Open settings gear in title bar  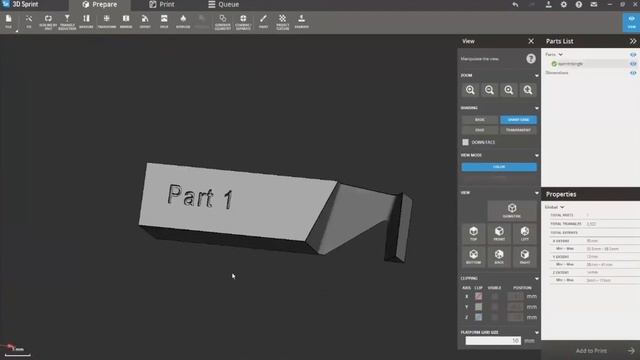coord(564,4)
